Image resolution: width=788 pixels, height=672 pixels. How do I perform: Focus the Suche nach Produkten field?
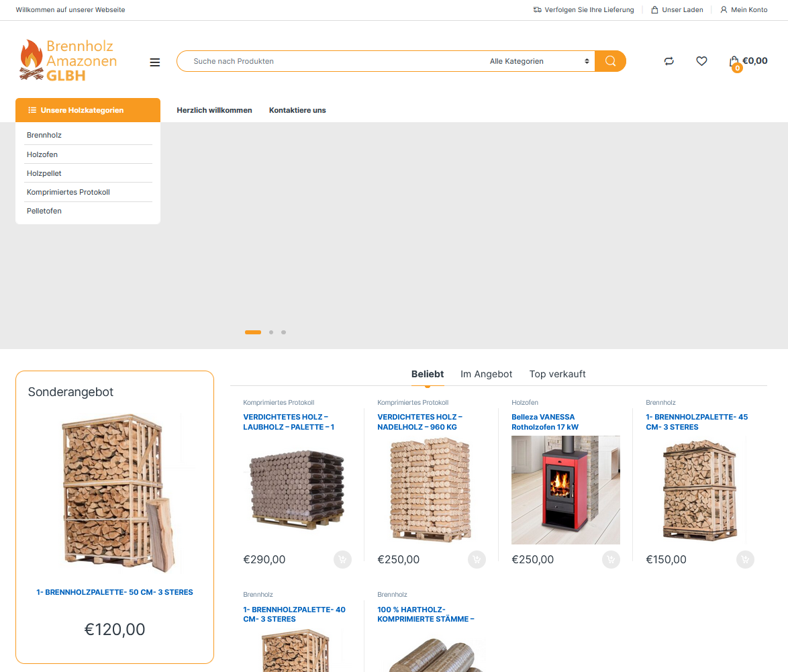coord(332,61)
